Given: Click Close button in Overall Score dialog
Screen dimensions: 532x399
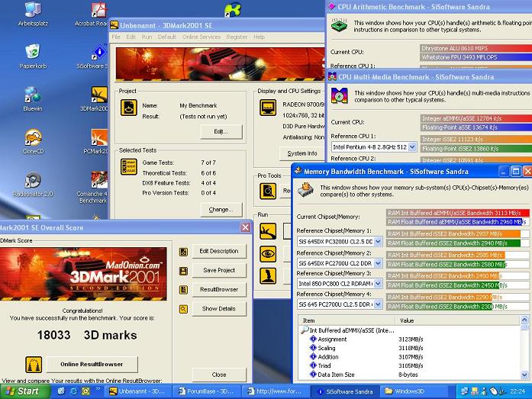Looking at the screenshot, I should coord(219,375).
